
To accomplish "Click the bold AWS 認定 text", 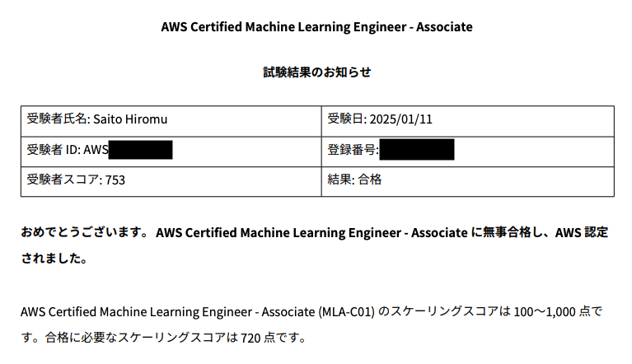I will click(x=582, y=232).
